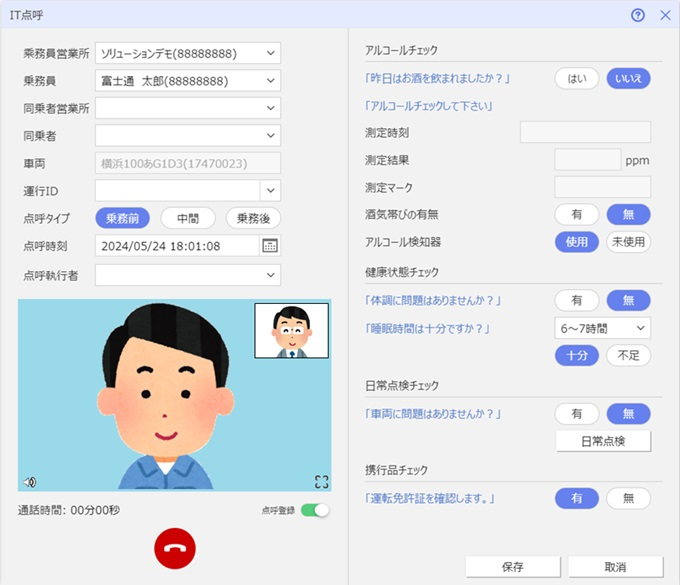680x585 pixels.
Task: Answer いいえ to drinking yesterday question
Action: 628,78
